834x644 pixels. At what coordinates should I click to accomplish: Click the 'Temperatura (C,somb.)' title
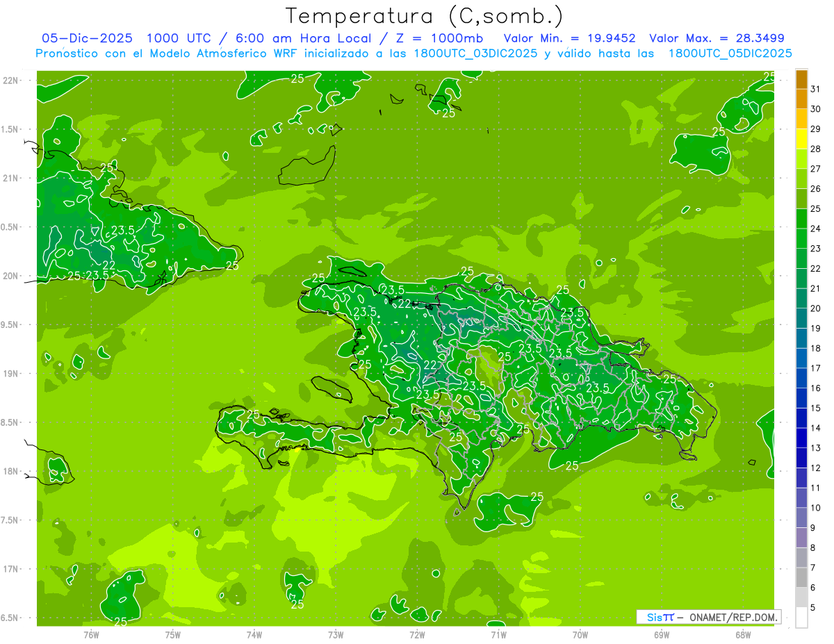pyautogui.click(x=425, y=16)
